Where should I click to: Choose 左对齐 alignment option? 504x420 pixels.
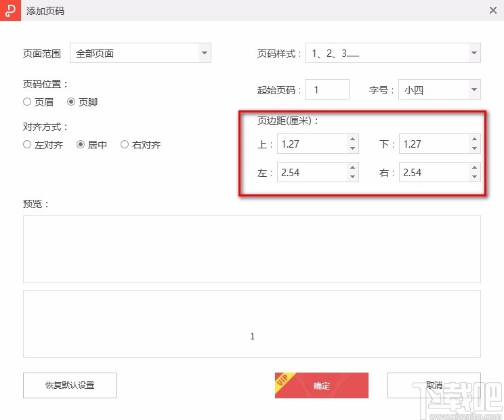click(x=27, y=144)
